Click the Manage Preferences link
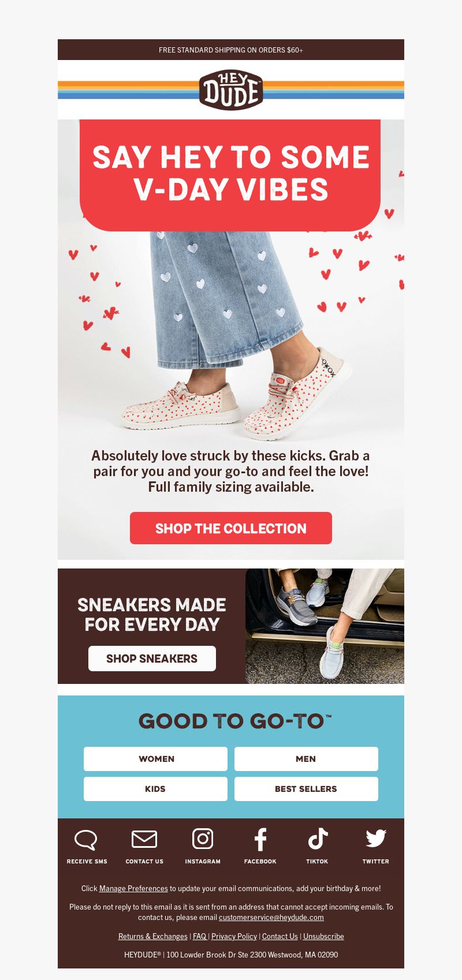Viewport: 462px width, 980px height. click(133, 888)
